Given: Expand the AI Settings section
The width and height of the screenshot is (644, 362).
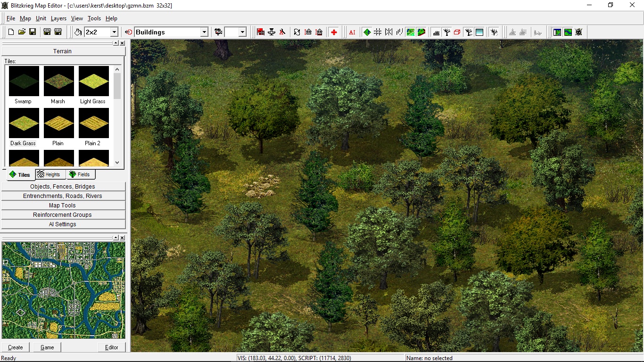Looking at the screenshot, I should click(63, 224).
